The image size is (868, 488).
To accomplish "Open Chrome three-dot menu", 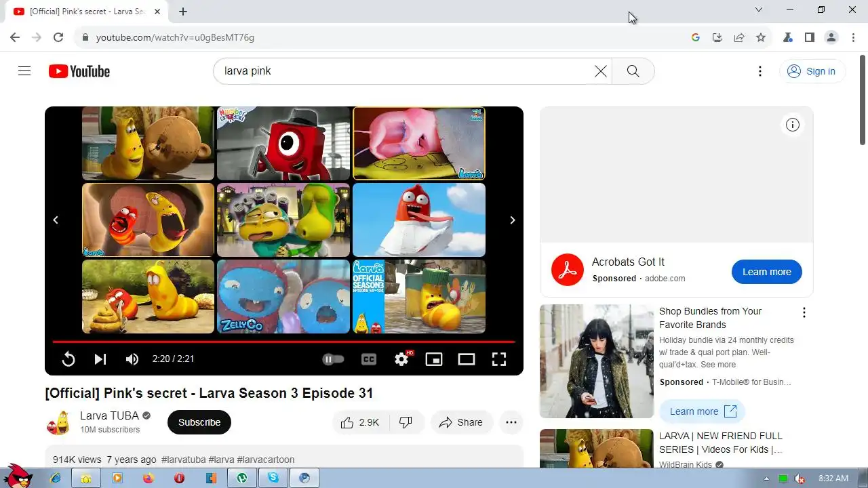I will pos(853,37).
